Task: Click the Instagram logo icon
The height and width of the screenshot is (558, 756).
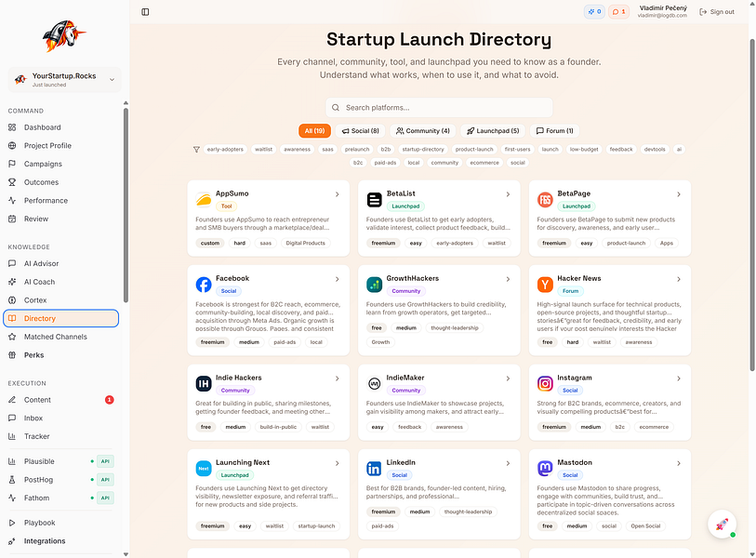Action: 545,383
